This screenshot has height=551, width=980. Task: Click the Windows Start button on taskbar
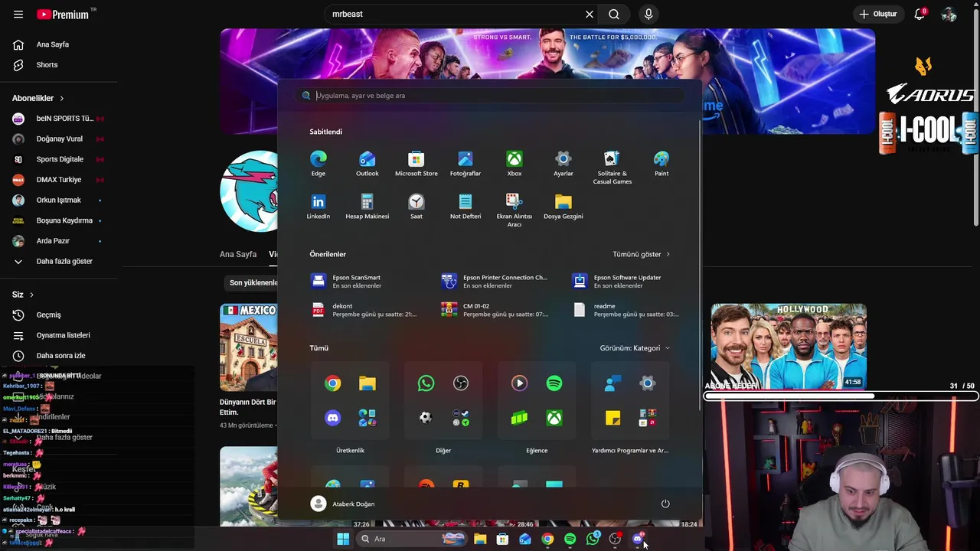(343, 539)
